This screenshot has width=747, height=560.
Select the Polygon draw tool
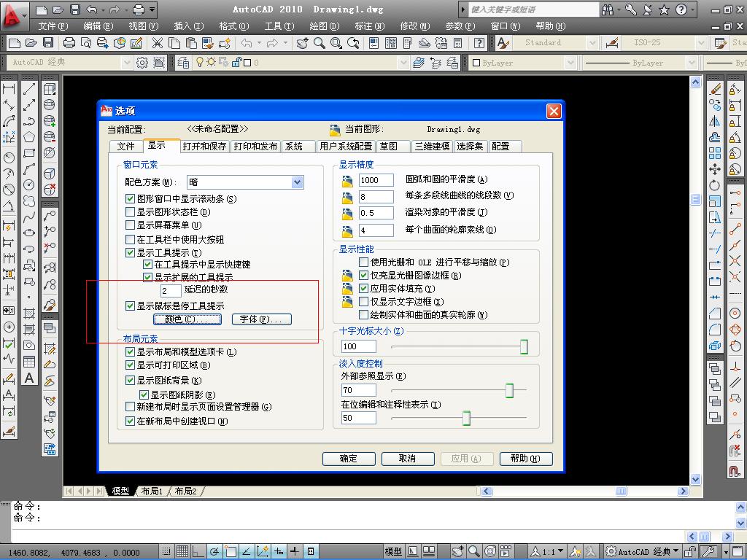click(29, 136)
